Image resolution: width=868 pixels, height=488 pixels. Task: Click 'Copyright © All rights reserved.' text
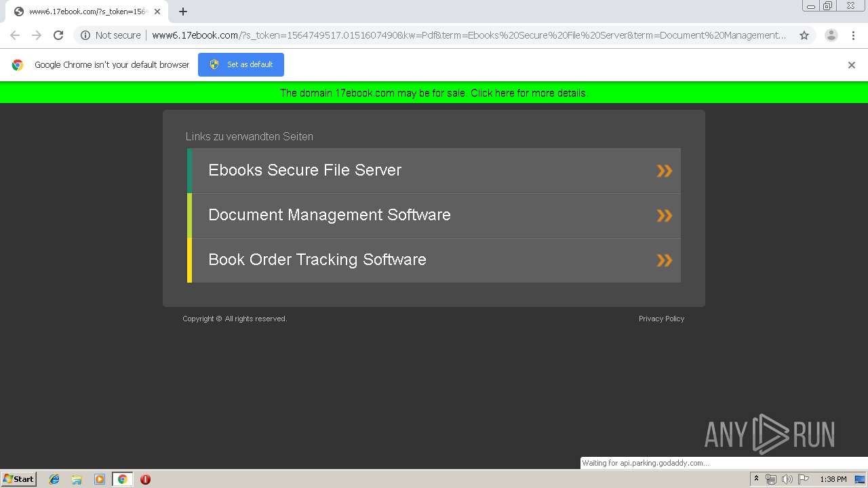point(235,319)
